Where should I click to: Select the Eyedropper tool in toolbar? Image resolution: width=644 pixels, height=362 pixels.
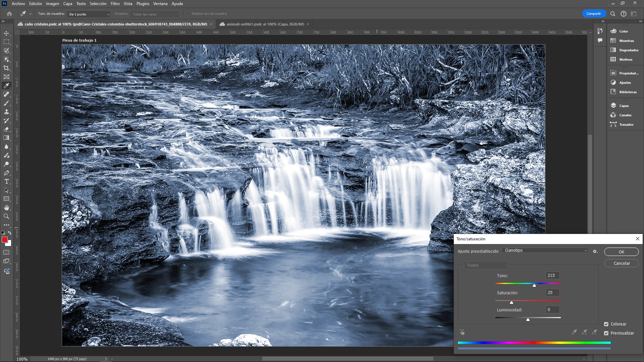(x=6, y=85)
